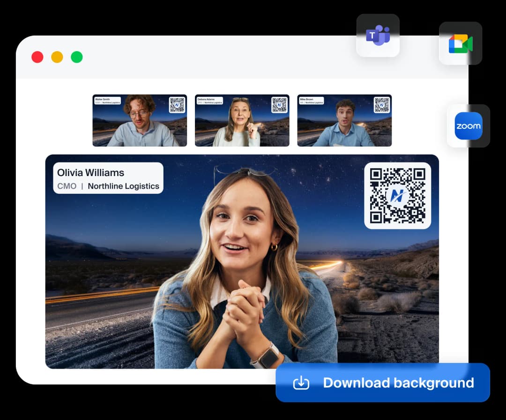506x420 pixels.
Task: Click the Microsoft Teams icon
Action: point(378,36)
